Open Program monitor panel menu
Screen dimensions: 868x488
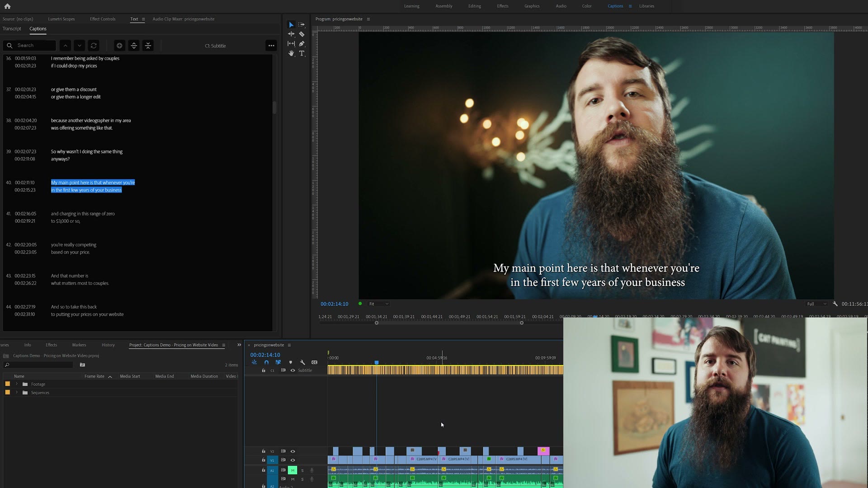point(368,19)
